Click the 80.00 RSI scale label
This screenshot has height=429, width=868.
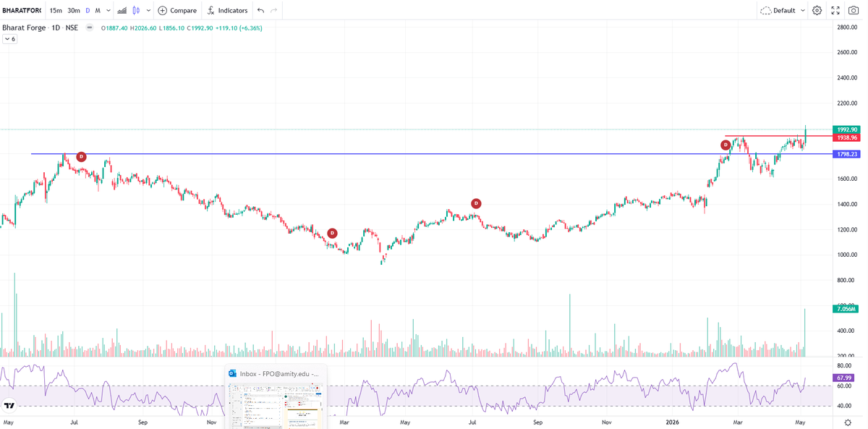coord(845,366)
